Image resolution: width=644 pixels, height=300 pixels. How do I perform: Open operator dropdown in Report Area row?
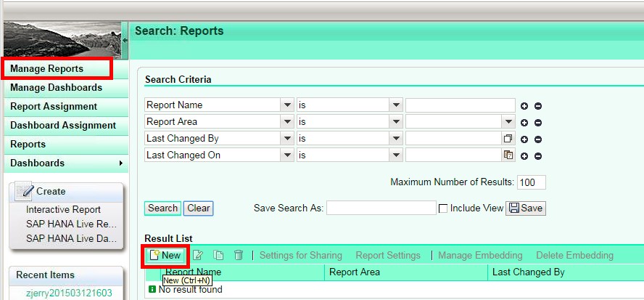(x=396, y=122)
